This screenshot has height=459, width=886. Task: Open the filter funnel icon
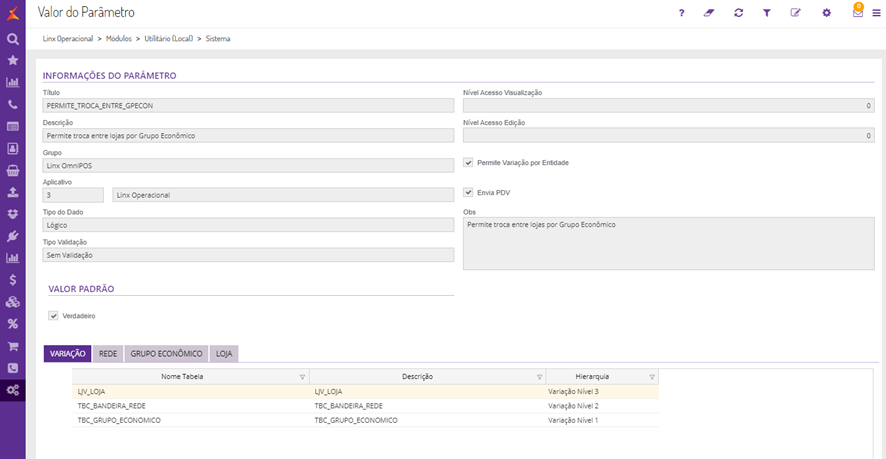pyautogui.click(x=767, y=13)
